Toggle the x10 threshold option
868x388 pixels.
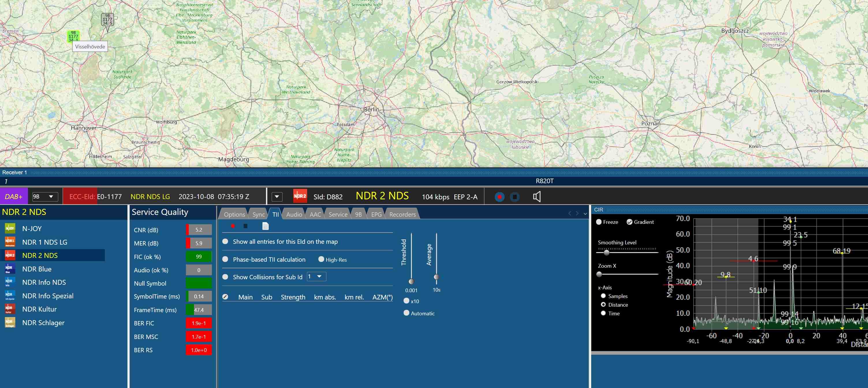tap(406, 301)
